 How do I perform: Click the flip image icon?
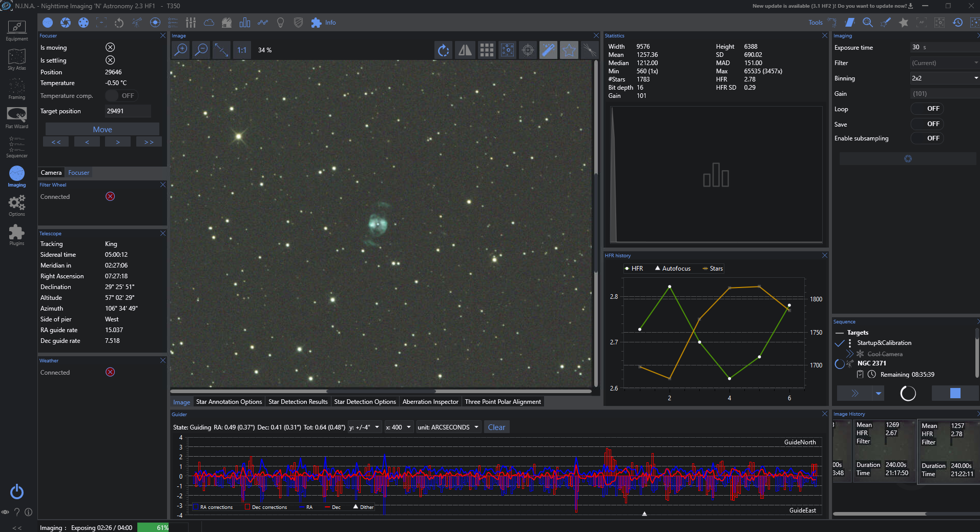[x=465, y=50]
